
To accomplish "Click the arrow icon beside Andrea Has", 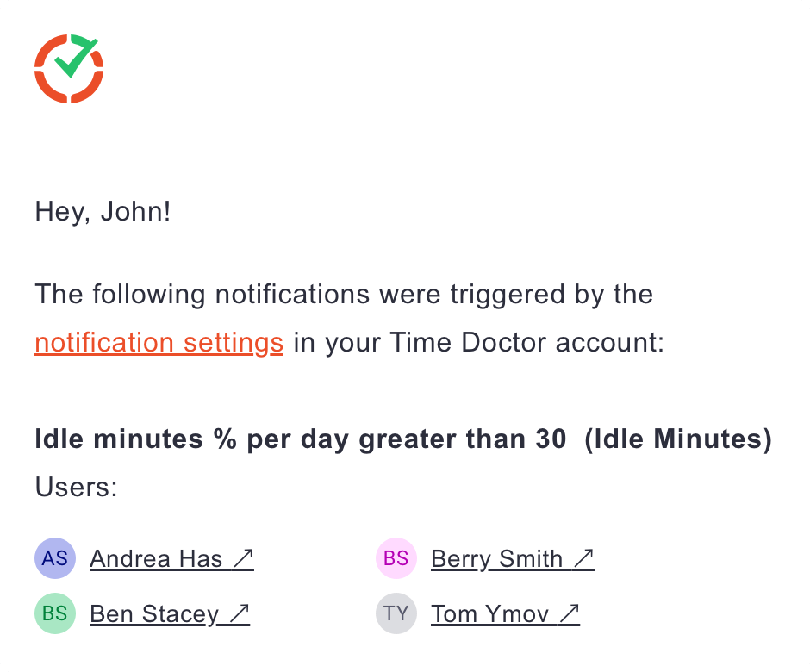I will click(243, 559).
